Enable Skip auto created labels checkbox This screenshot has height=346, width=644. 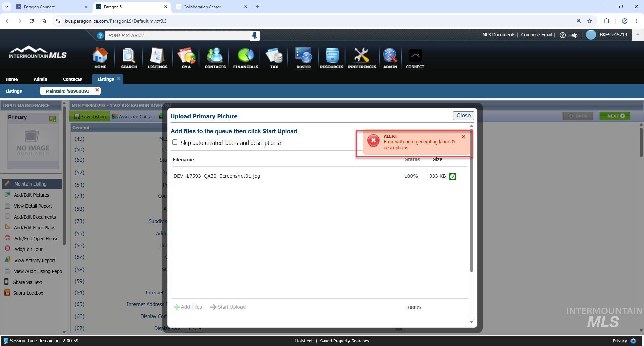(x=175, y=142)
